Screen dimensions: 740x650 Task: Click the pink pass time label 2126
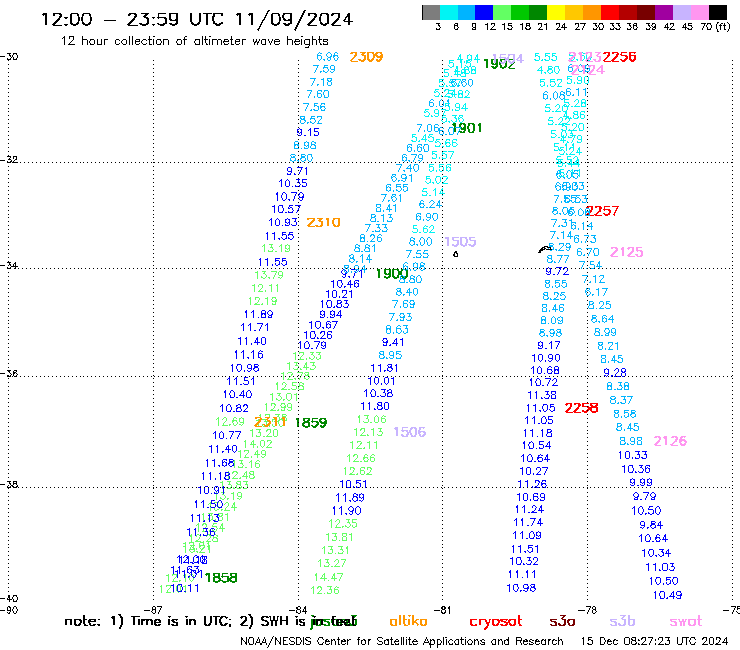[x=670, y=441]
